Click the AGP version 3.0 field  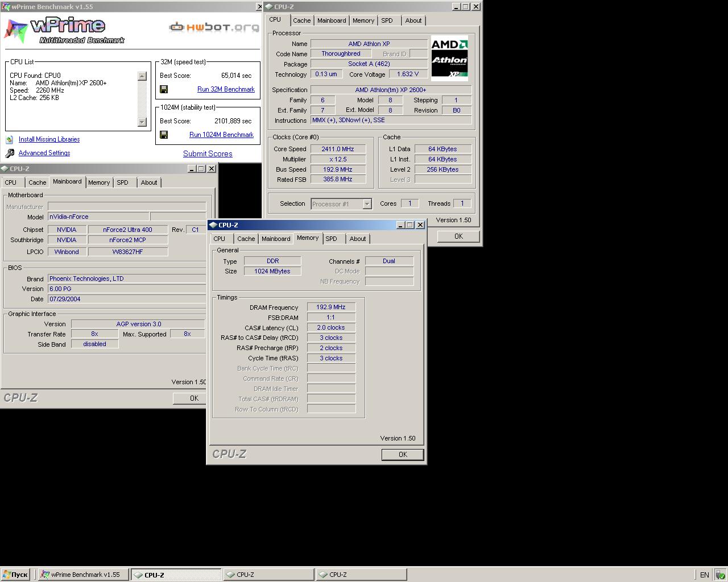(138, 324)
